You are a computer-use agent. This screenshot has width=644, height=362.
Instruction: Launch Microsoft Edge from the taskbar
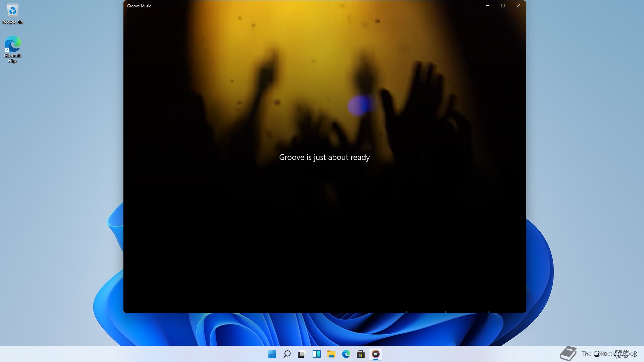pyautogui.click(x=346, y=354)
